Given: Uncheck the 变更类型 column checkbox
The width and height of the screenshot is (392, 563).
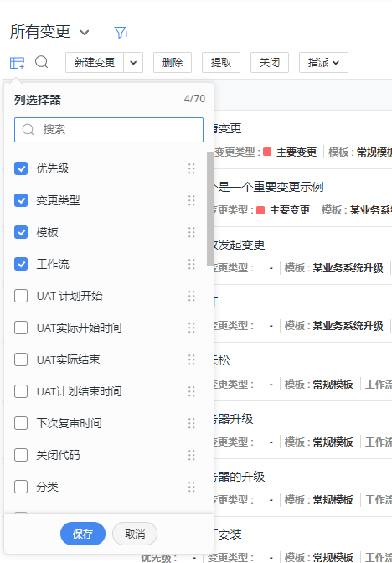Looking at the screenshot, I should (x=21, y=200).
